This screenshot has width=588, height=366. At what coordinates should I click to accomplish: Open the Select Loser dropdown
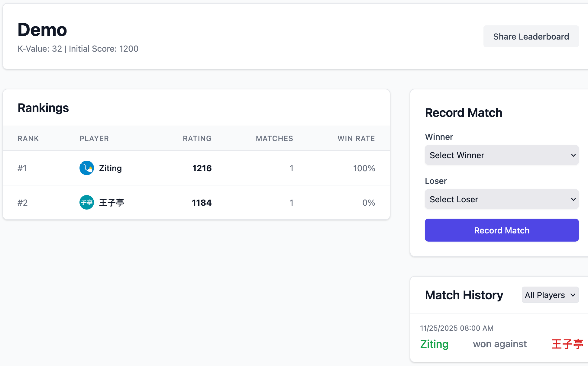pyautogui.click(x=502, y=199)
